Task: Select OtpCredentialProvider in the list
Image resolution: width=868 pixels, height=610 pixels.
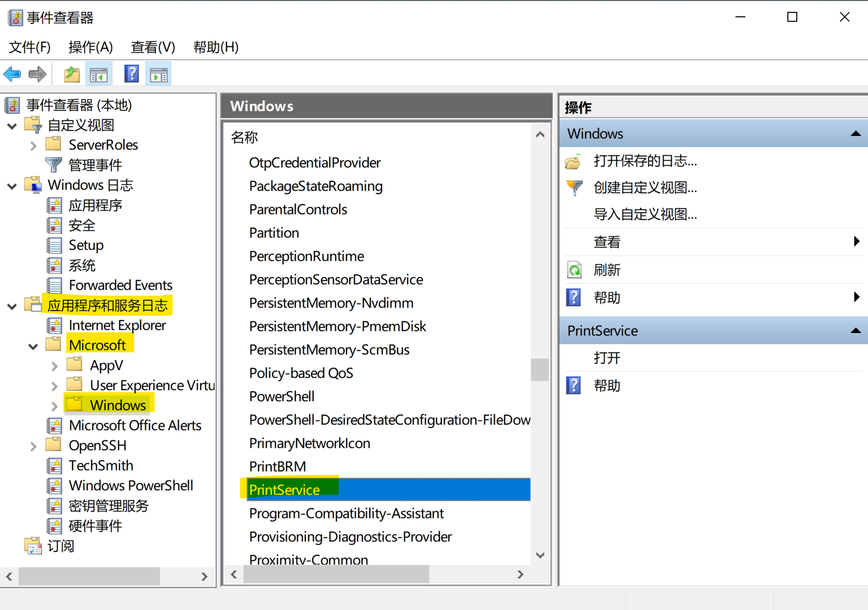Action: pyautogui.click(x=315, y=163)
